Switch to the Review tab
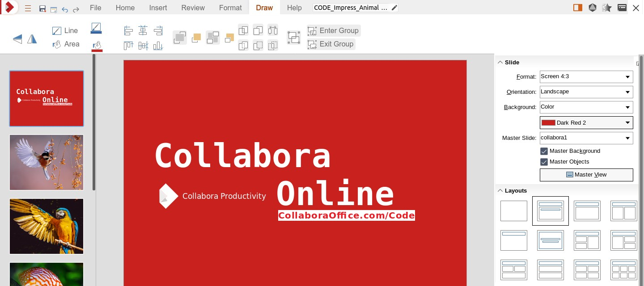This screenshot has height=286, width=644. pos(193,8)
